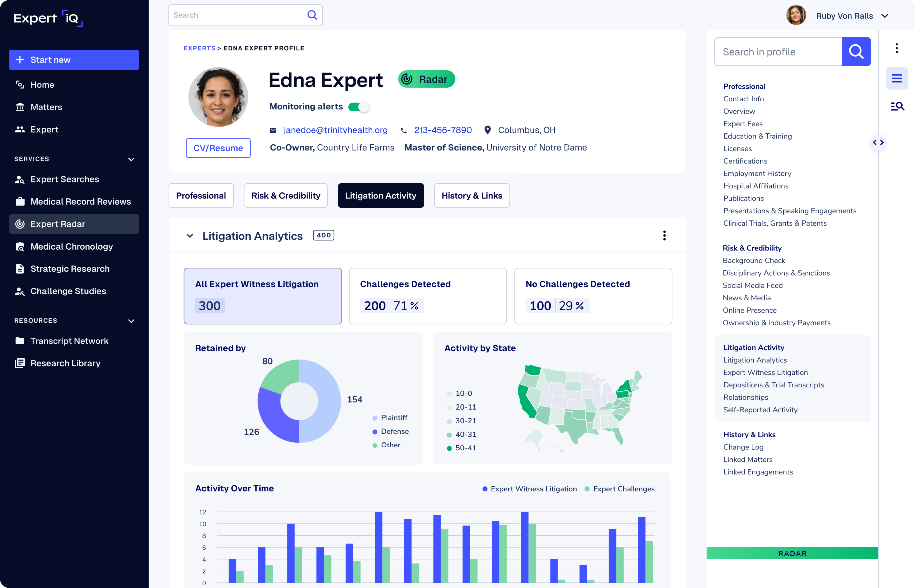
Task: Click the blue profile search button
Action: pyautogui.click(x=856, y=52)
